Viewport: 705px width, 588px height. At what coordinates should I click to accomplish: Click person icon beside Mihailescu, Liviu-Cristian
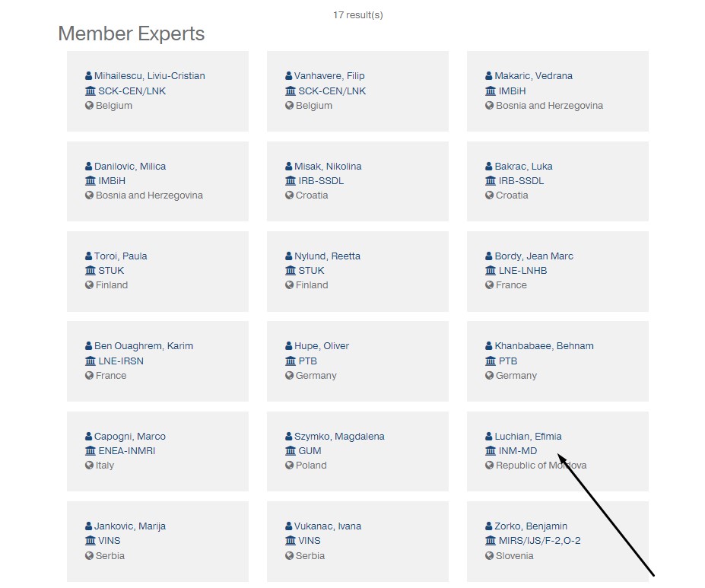(x=89, y=76)
